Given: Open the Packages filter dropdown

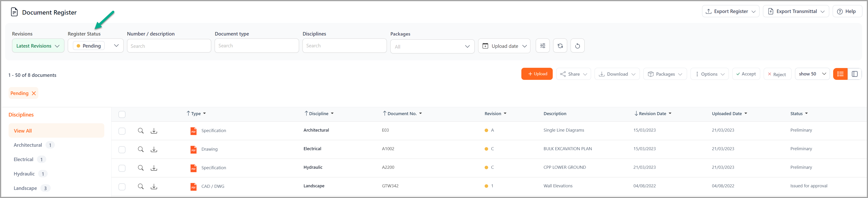Looking at the screenshot, I should [x=432, y=46].
